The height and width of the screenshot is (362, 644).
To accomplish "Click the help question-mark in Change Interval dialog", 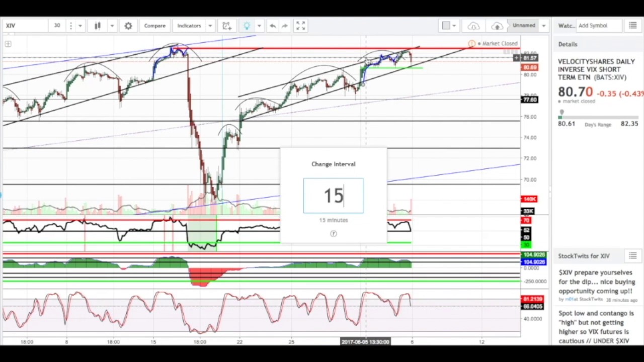I will [334, 233].
